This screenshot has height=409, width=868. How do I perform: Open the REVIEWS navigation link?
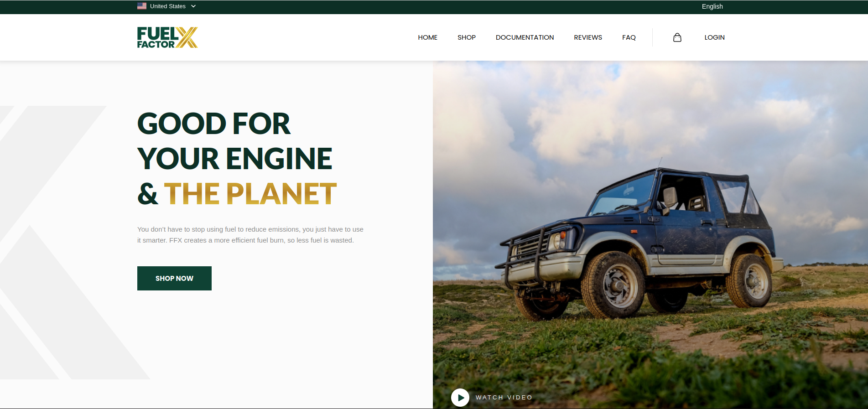click(x=587, y=37)
